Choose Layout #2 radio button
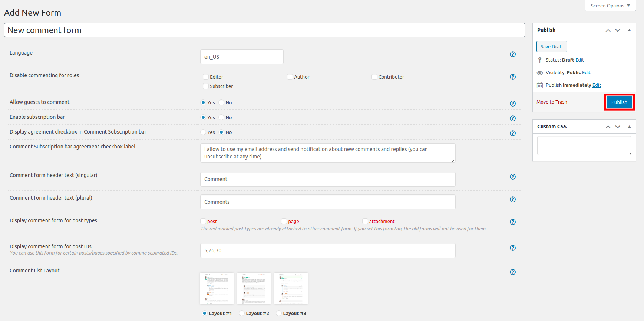This screenshot has width=644, height=321. pos(242,313)
